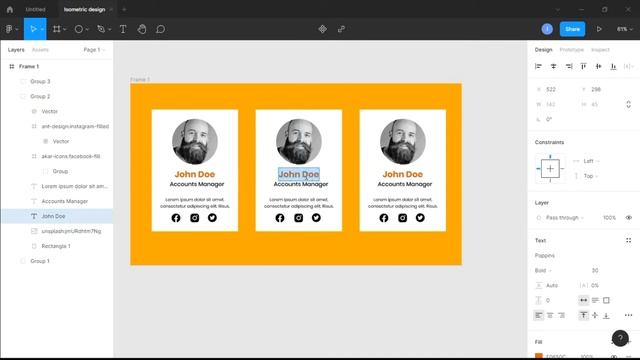Align selection right
Image resolution: width=640 pixels, height=360 pixels.
(569, 66)
